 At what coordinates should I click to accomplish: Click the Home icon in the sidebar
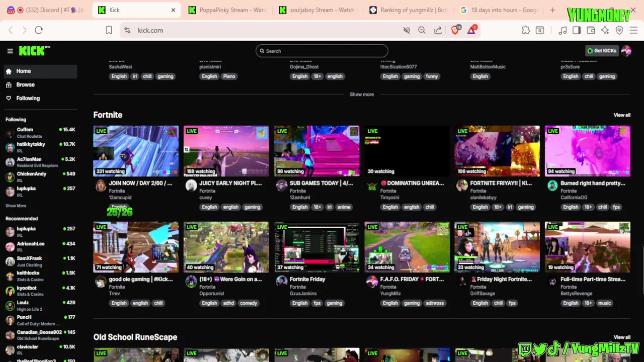[x=9, y=71]
